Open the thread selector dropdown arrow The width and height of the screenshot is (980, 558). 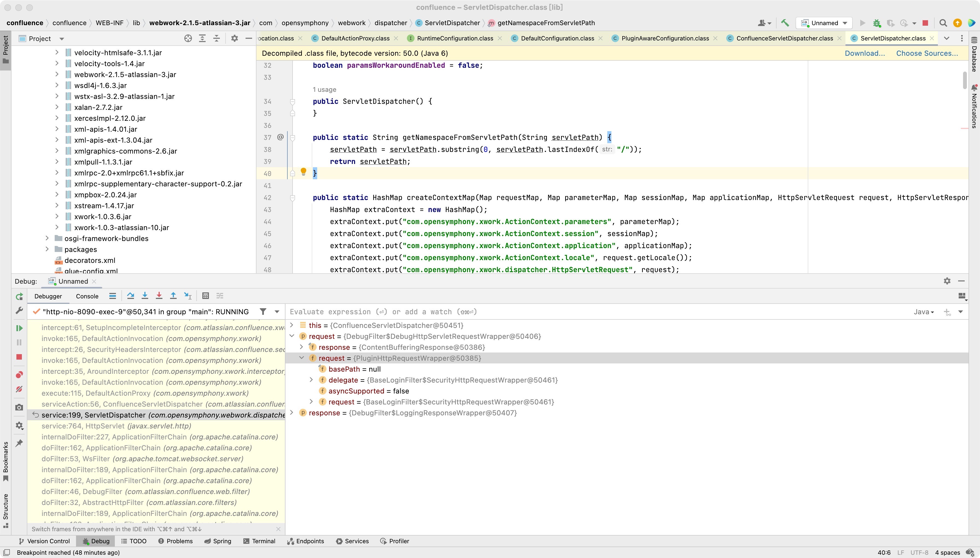point(277,312)
